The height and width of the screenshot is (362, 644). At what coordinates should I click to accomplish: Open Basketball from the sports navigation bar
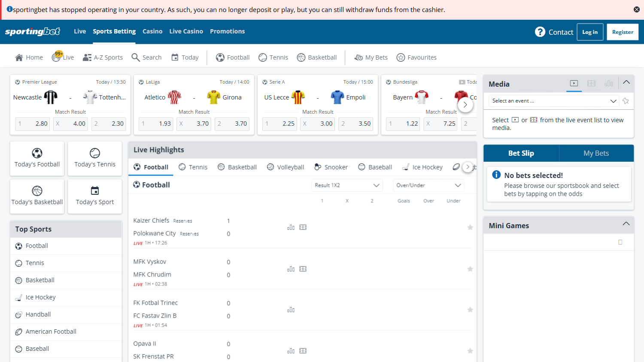click(317, 57)
